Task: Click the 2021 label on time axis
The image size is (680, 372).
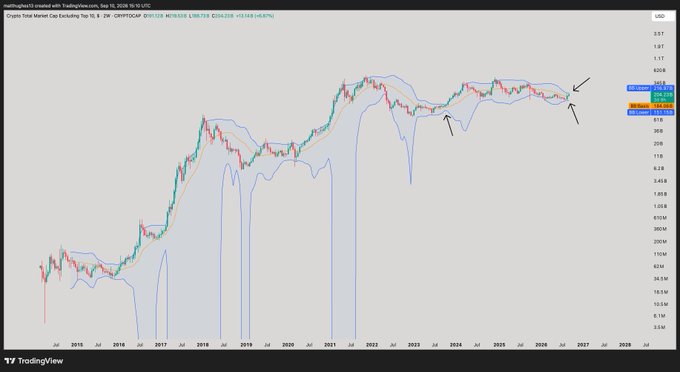Action: pos(330,345)
